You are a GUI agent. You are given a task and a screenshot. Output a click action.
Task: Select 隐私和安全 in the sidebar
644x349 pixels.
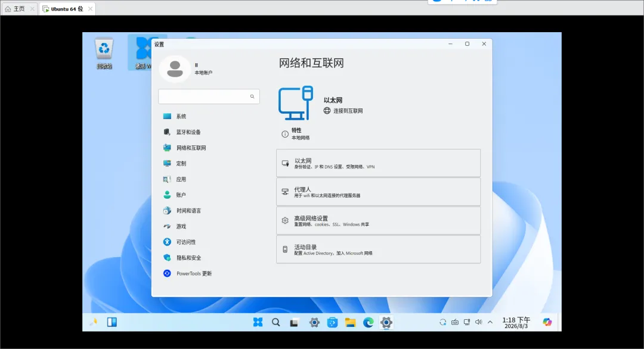(182, 257)
